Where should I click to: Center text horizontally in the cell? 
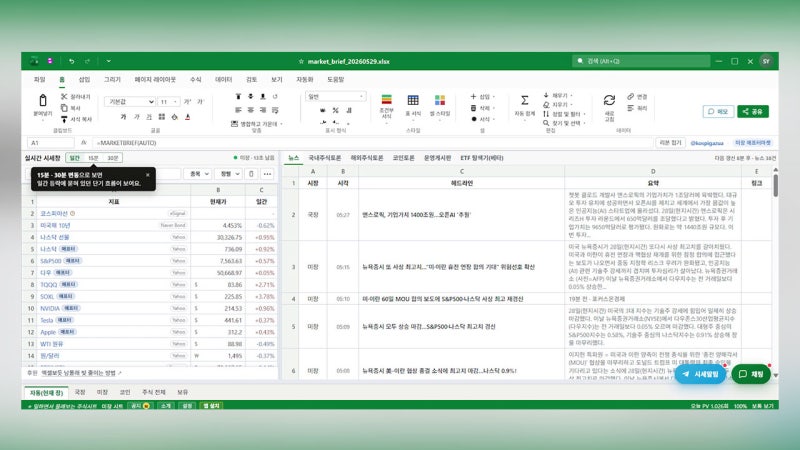[x=251, y=110]
